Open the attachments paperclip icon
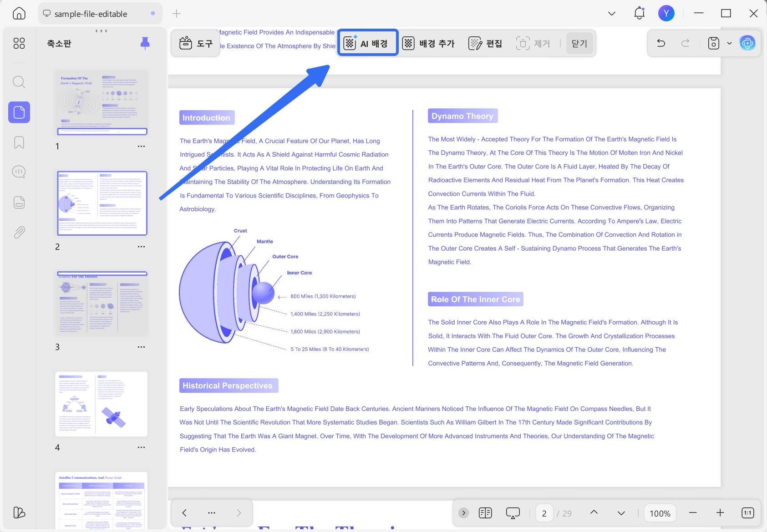Screen dimensions: 767x532 pyautogui.click(x=19, y=233)
